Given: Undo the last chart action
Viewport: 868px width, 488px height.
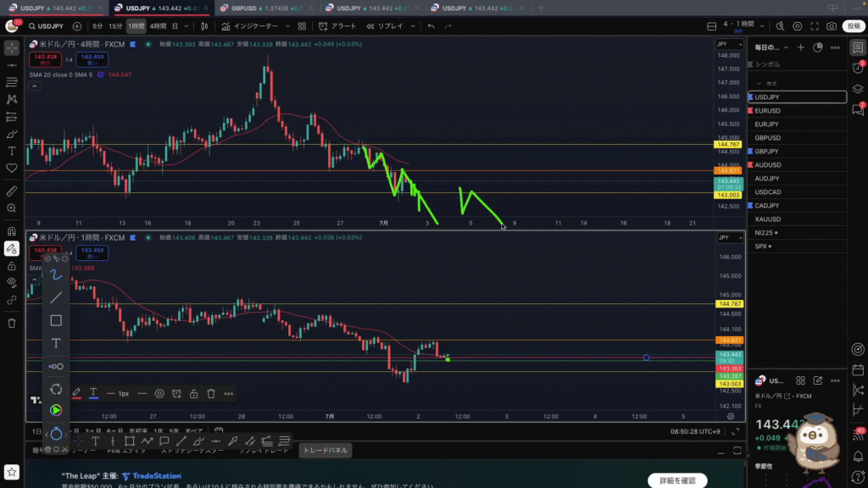Looking at the screenshot, I should click(x=431, y=26).
